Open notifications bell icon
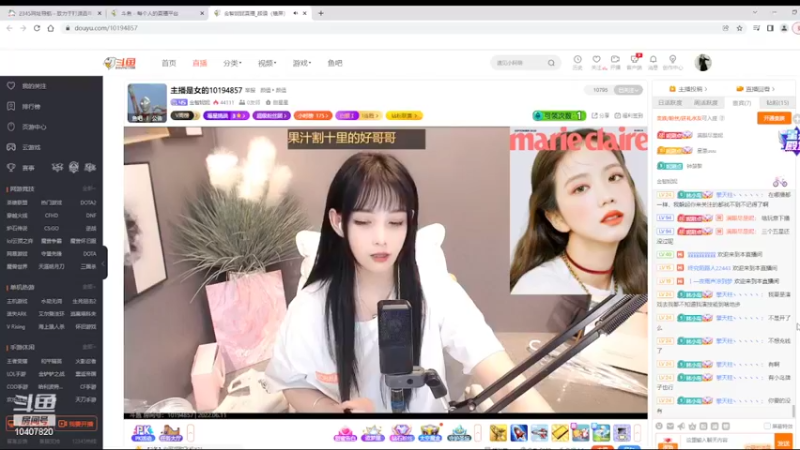The image size is (800, 450). point(653,62)
